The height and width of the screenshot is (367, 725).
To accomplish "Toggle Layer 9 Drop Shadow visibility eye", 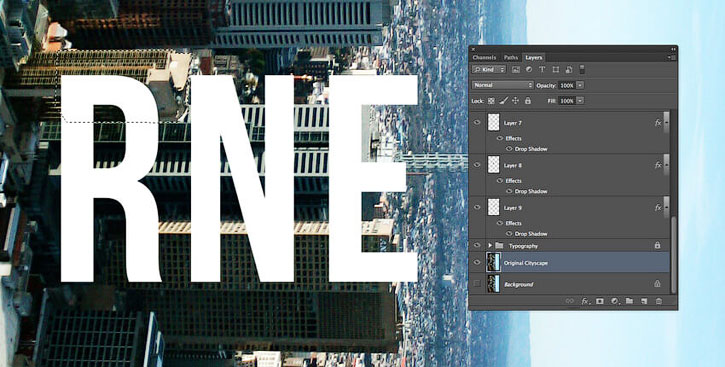I will click(509, 233).
